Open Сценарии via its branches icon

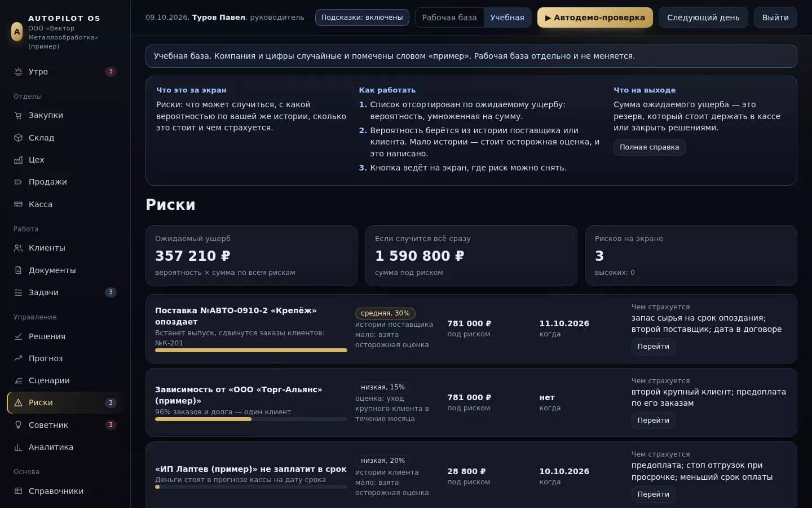[x=18, y=380]
